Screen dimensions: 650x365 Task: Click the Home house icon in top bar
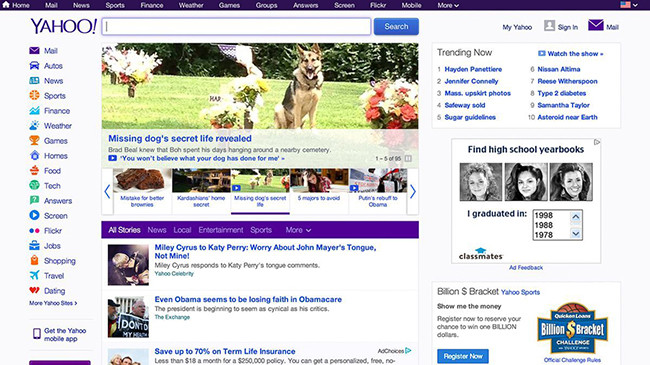pyautogui.click(x=6, y=5)
